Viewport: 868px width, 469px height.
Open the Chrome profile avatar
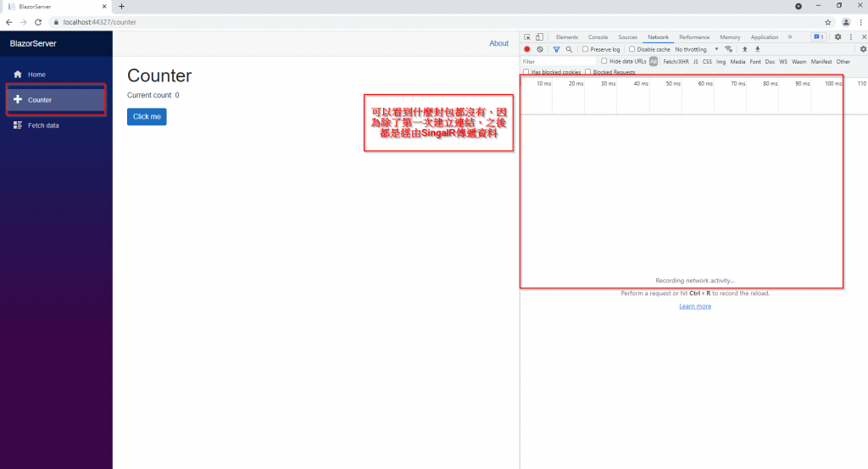point(846,22)
